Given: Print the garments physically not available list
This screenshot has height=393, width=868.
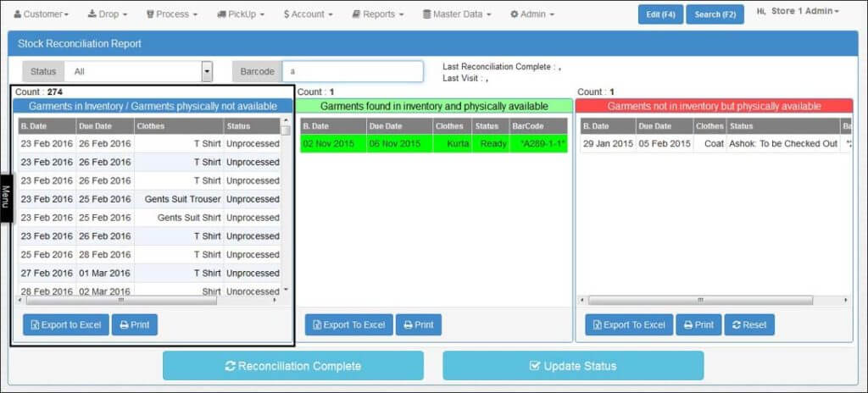Looking at the screenshot, I should [x=135, y=325].
